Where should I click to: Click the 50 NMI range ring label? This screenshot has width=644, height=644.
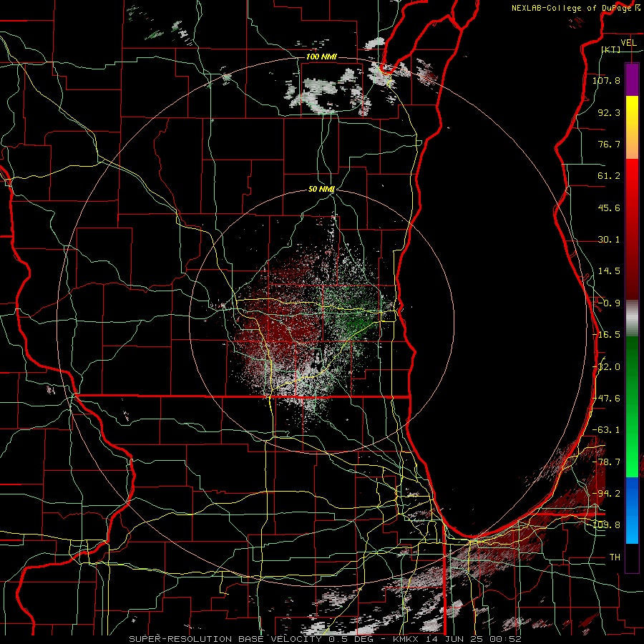321,190
